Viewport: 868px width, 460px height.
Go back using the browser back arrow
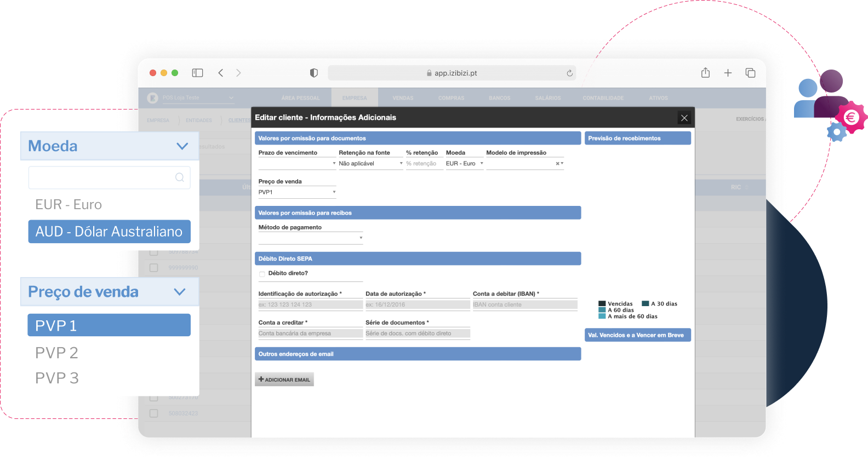point(221,73)
